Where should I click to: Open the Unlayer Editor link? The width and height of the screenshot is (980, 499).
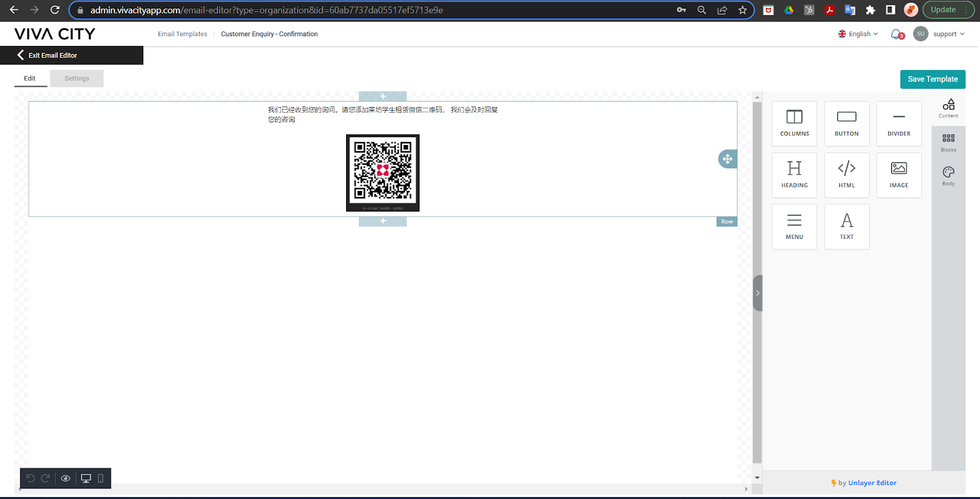click(872, 483)
